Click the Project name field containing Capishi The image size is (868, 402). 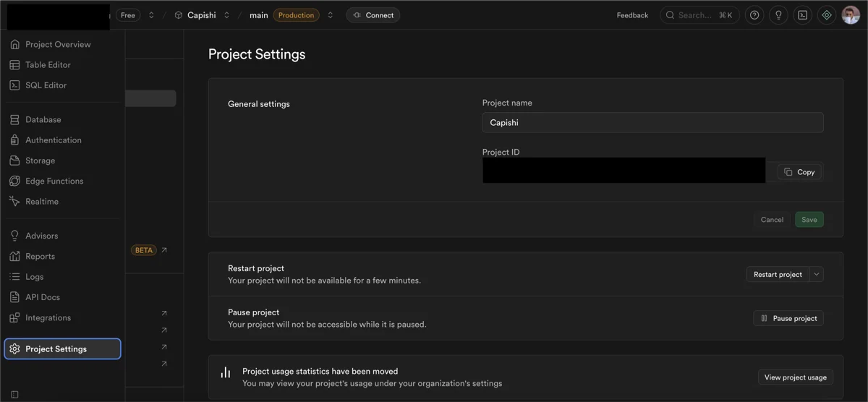(x=652, y=122)
